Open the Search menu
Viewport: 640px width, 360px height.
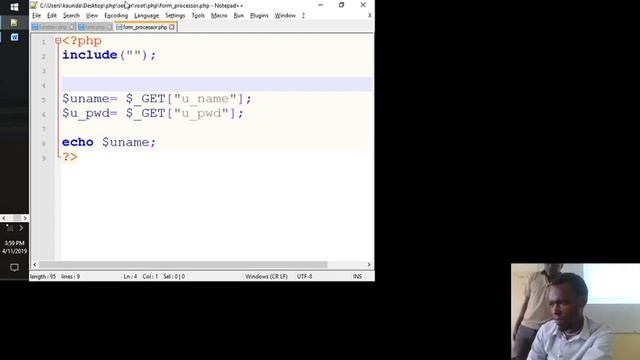click(x=71, y=16)
